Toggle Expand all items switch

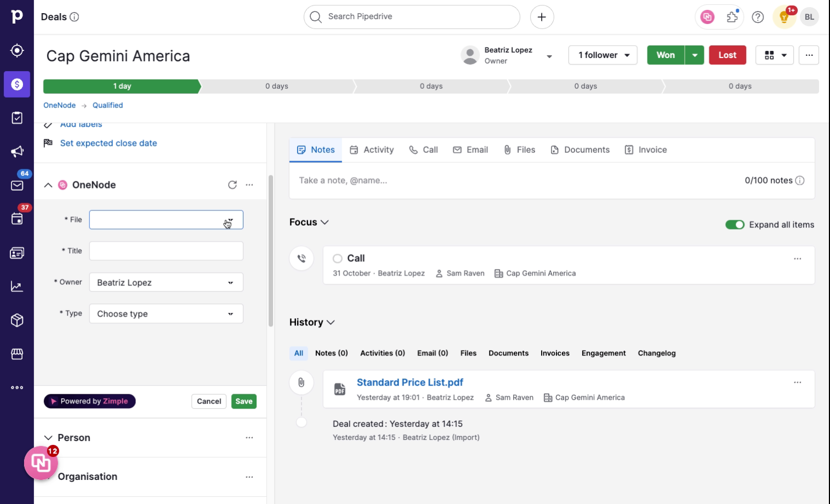pyautogui.click(x=735, y=225)
